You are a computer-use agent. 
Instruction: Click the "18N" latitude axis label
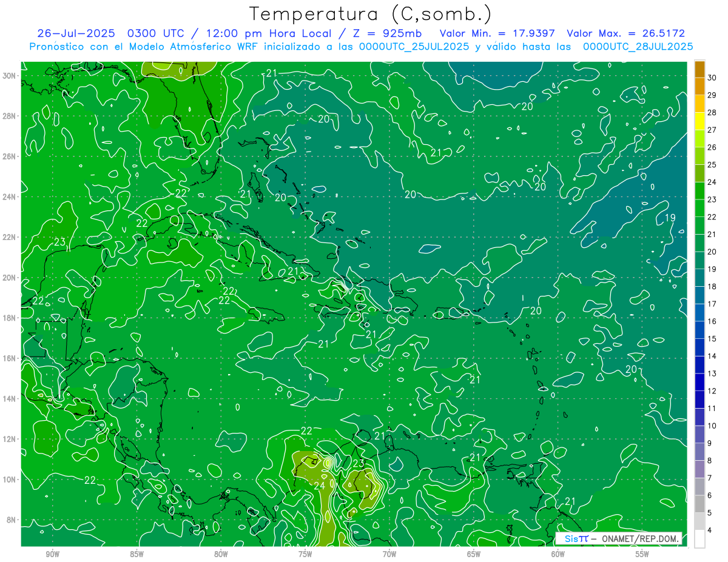pyautogui.click(x=10, y=318)
